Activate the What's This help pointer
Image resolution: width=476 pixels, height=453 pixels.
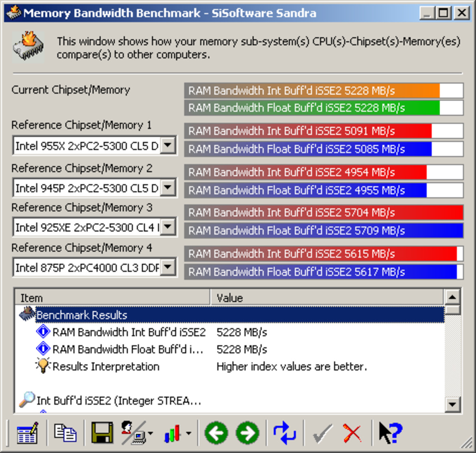391,433
